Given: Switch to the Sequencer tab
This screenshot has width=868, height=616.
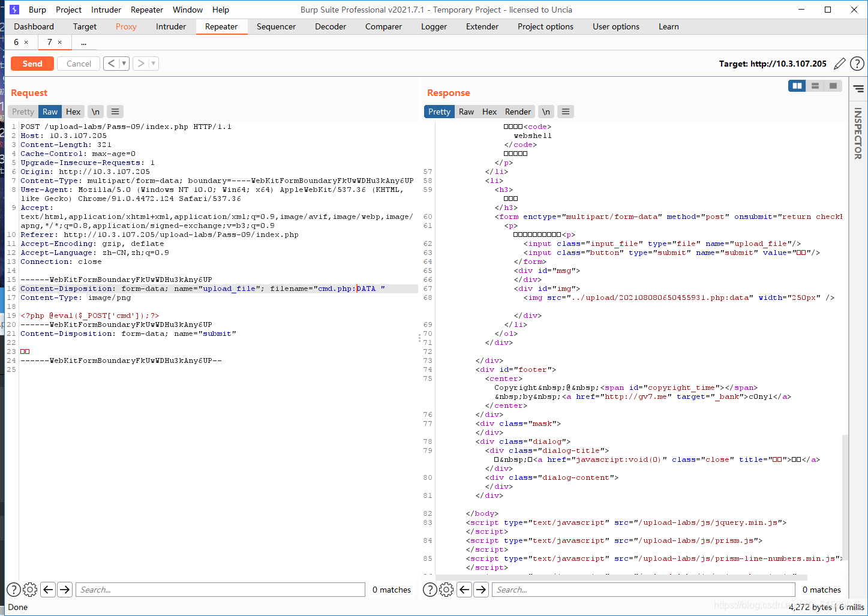Looking at the screenshot, I should [276, 26].
